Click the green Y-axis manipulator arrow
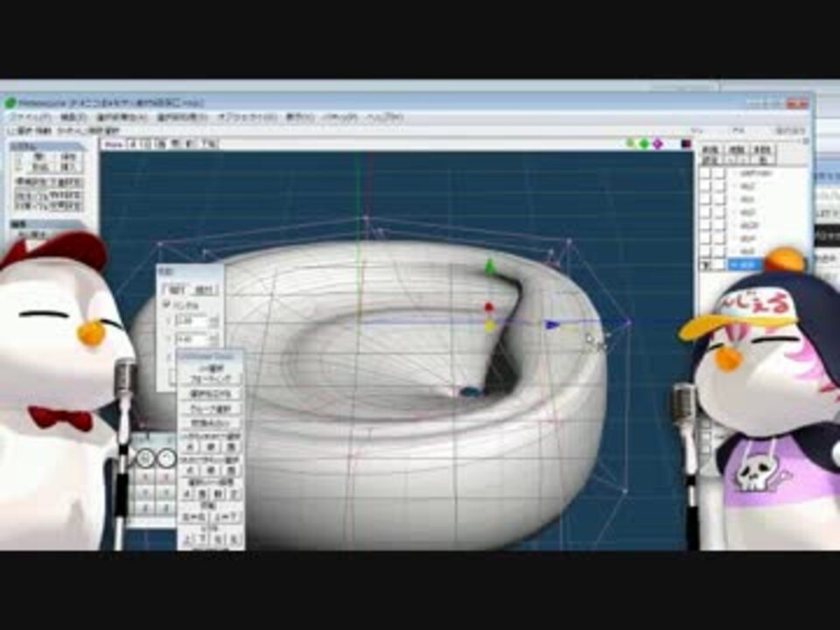Viewport: 840px width, 630px height. point(489,267)
